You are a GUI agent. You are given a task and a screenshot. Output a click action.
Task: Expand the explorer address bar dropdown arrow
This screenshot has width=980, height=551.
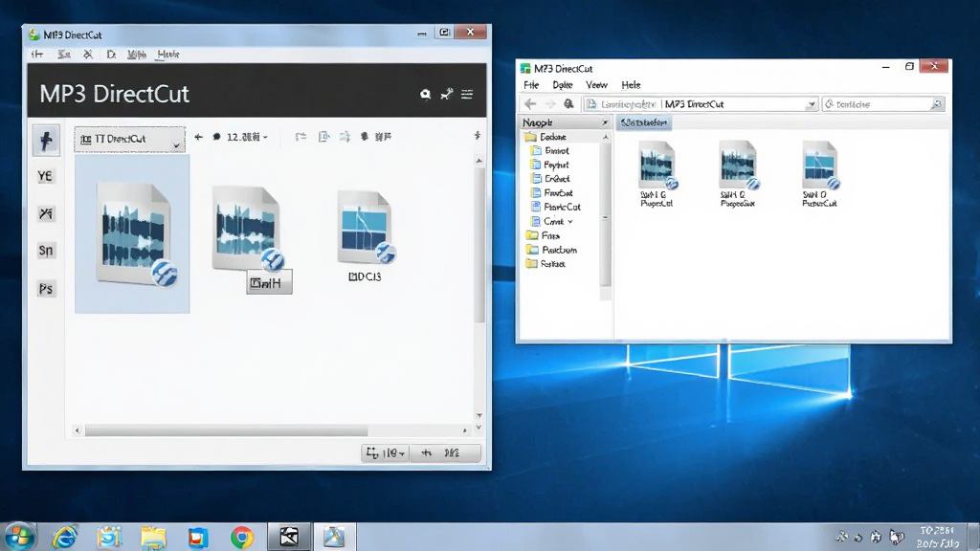(x=812, y=104)
